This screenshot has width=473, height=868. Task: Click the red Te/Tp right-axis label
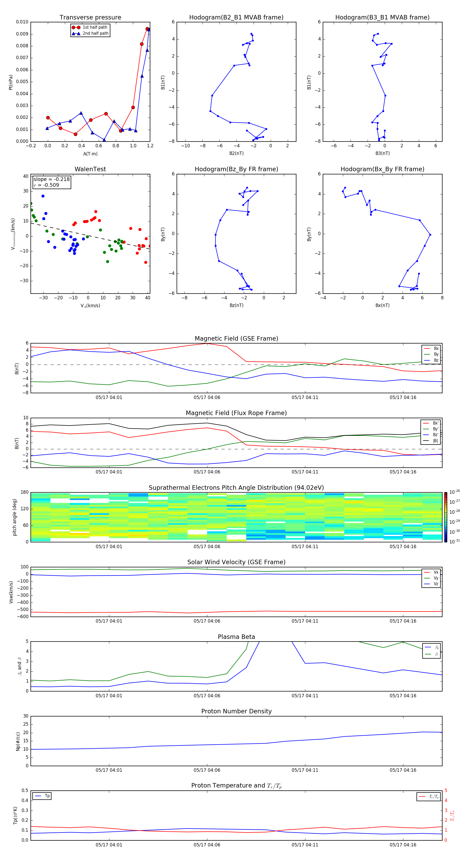(452, 815)
